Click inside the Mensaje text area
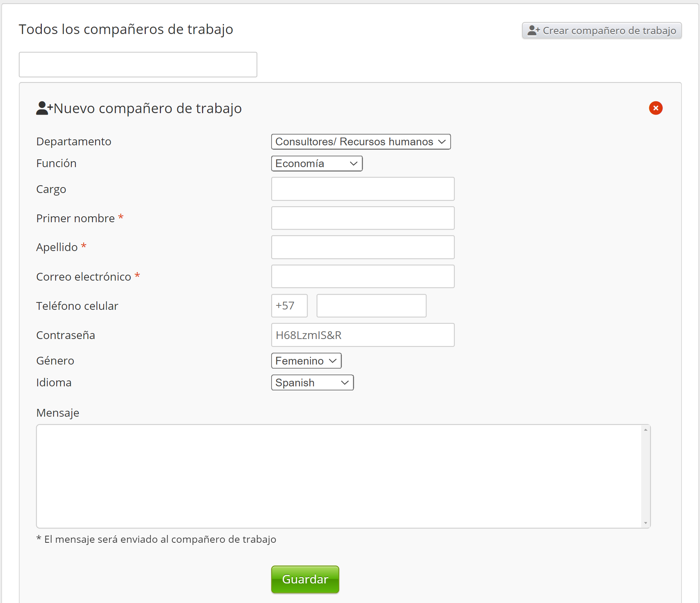700x603 pixels. coord(339,476)
